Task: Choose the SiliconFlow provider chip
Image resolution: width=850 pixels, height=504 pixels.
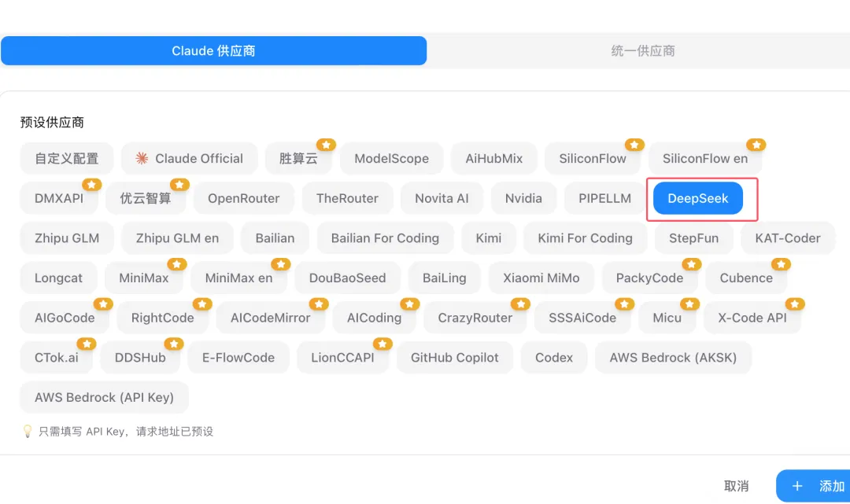Action: tap(593, 159)
